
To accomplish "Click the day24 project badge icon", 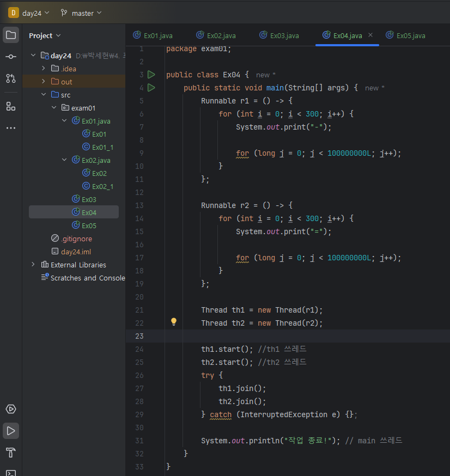I will [x=14, y=13].
